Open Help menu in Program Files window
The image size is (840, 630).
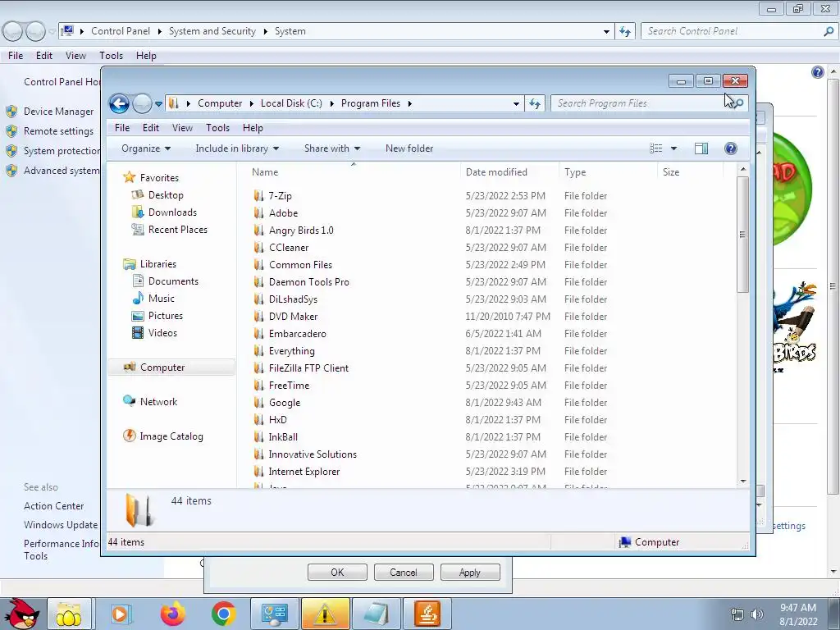[x=253, y=127]
